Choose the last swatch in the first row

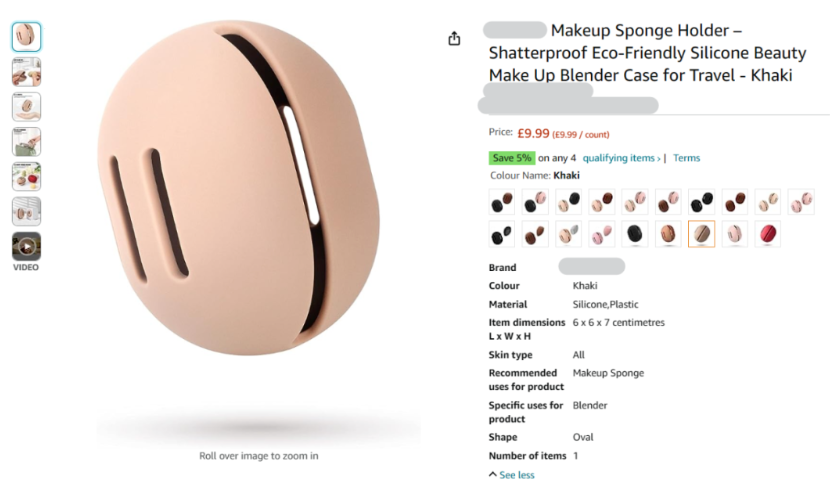tap(801, 202)
